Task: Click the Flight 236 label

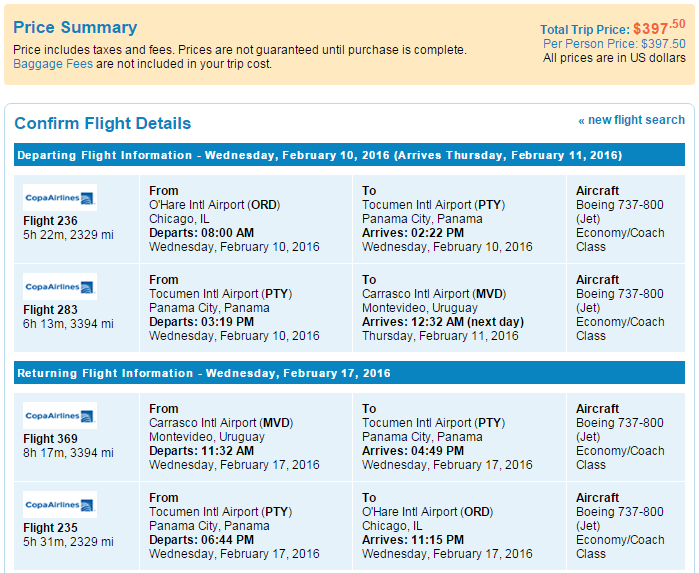Action: pos(50,221)
